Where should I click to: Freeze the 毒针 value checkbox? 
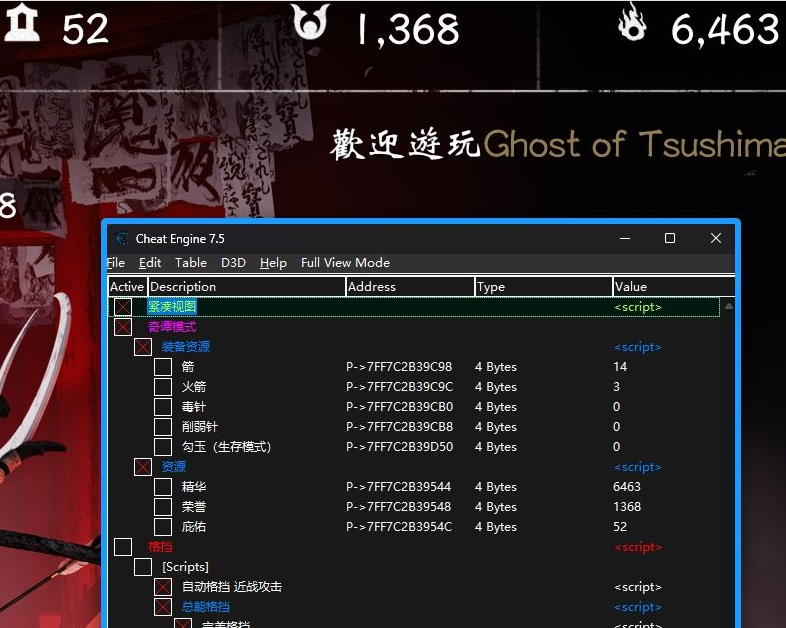163,407
